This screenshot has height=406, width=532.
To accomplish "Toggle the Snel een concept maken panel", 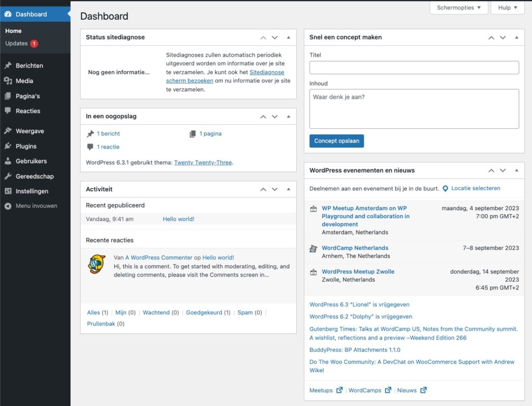I will [516, 37].
